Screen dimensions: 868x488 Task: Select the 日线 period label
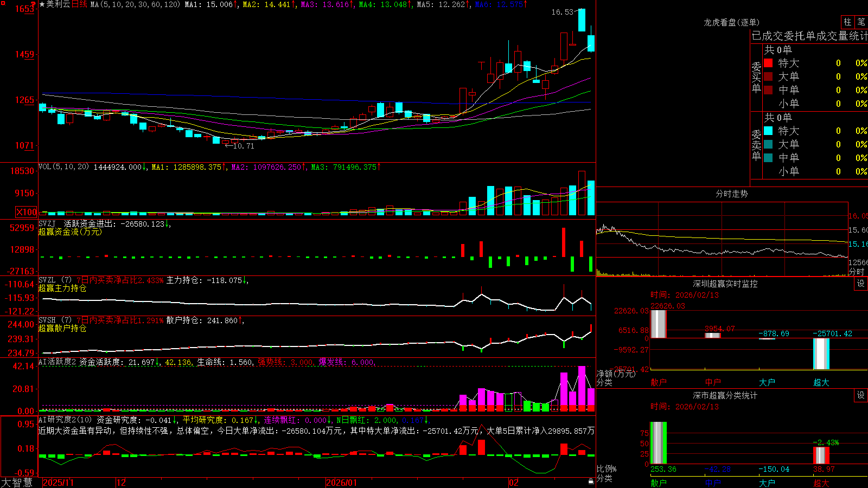click(x=79, y=4)
